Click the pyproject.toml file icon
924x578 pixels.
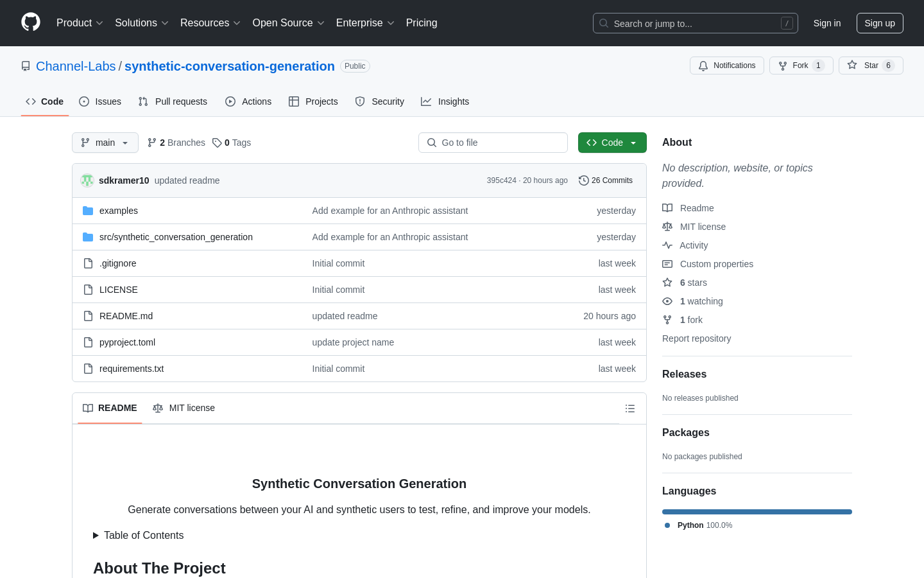[x=88, y=342]
